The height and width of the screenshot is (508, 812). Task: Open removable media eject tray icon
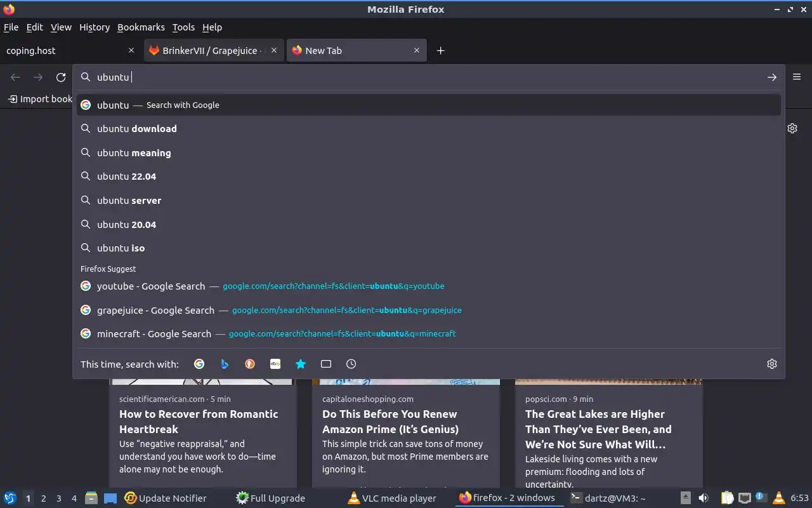686,498
